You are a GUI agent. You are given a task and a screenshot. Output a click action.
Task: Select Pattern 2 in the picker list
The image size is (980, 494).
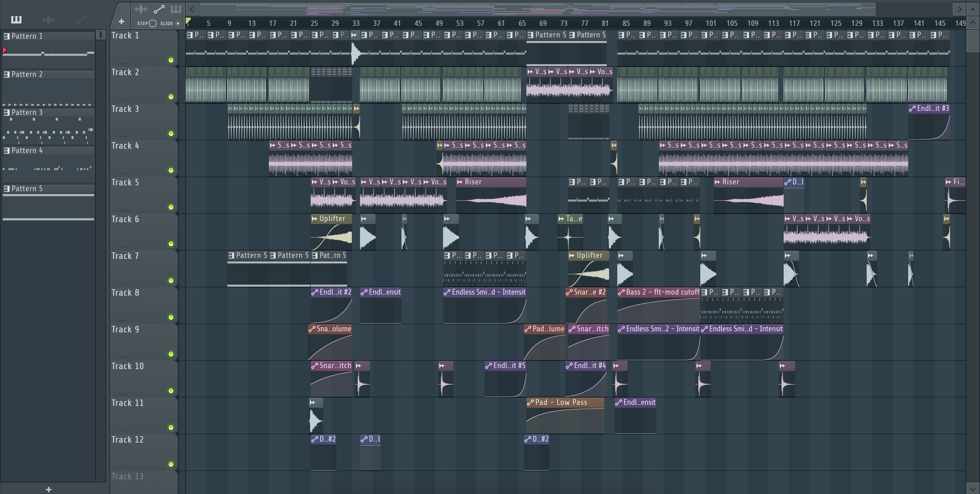[x=49, y=74]
